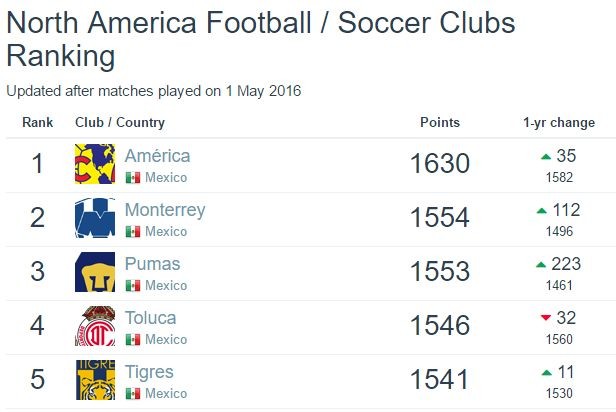
Task: Click Mexico country link under Monterrey
Action: coord(166,232)
